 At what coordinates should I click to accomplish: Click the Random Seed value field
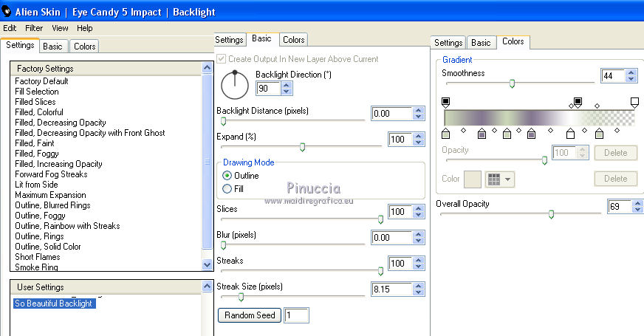(296, 315)
